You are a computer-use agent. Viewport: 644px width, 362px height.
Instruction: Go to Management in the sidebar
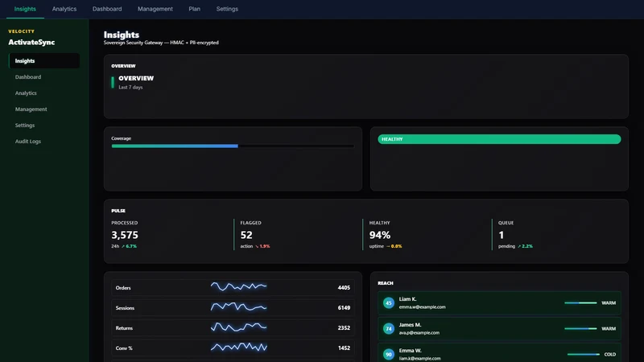click(44, 109)
